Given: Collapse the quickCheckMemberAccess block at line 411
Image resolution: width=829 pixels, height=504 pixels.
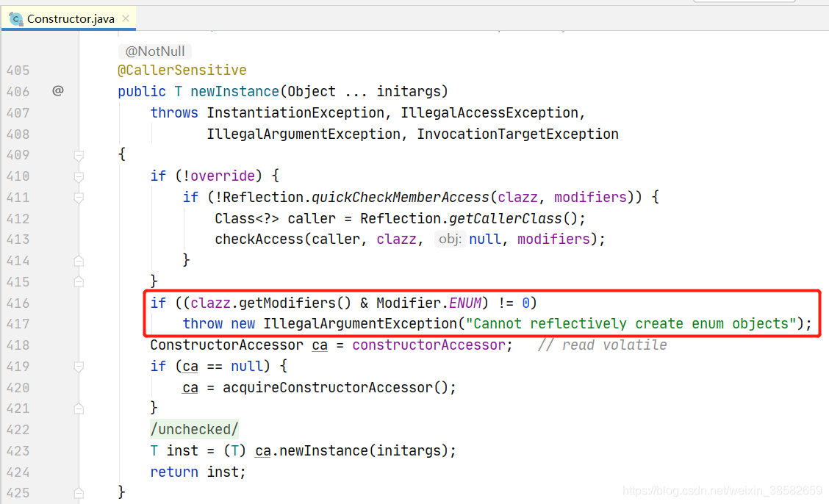Looking at the screenshot, I should [x=79, y=198].
